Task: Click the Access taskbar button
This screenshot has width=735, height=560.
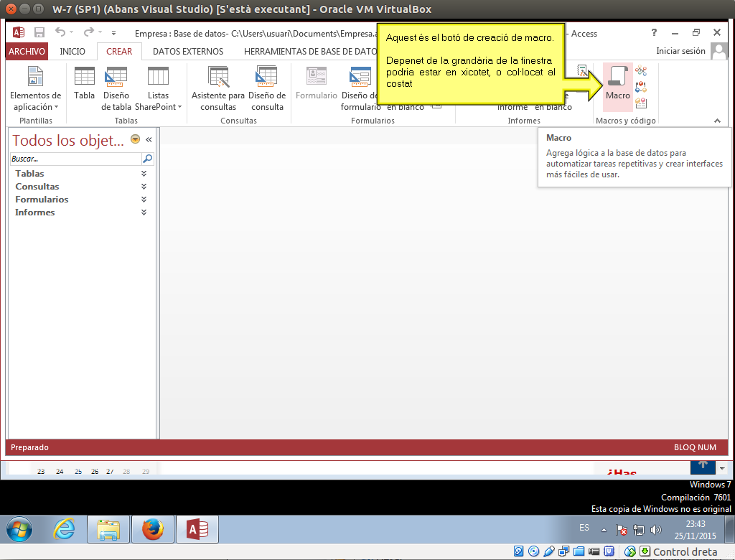Action: (197, 530)
